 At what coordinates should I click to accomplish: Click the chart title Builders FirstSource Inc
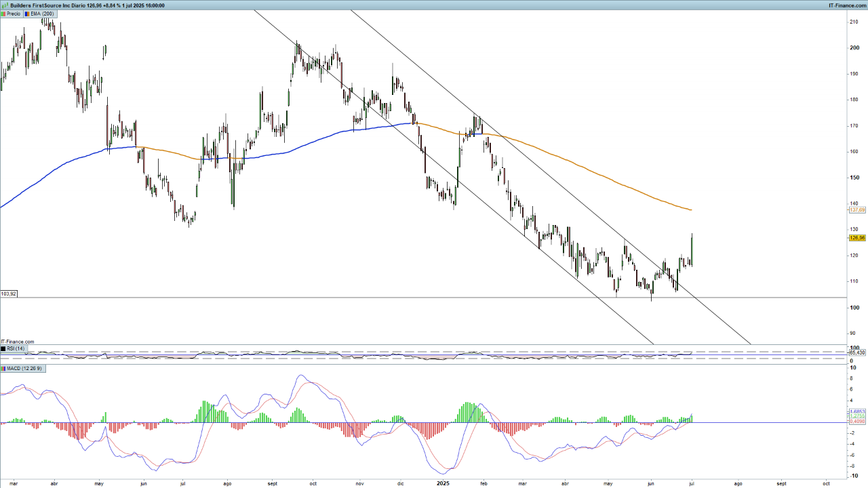pos(41,5)
